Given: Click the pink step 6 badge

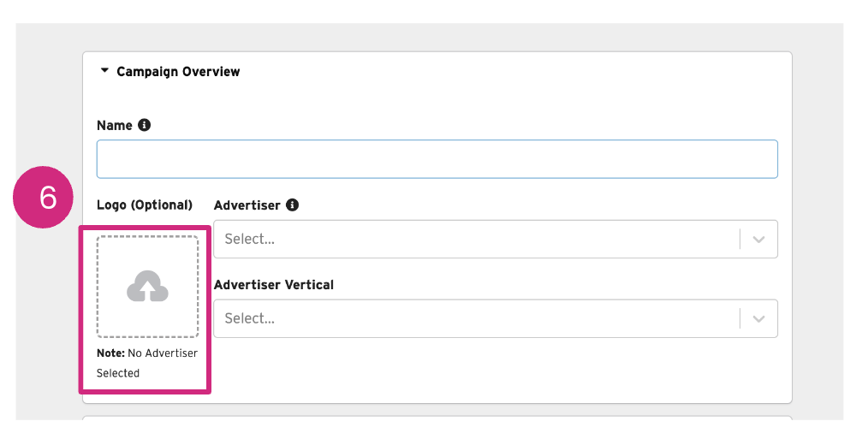Looking at the screenshot, I should [x=48, y=198].
